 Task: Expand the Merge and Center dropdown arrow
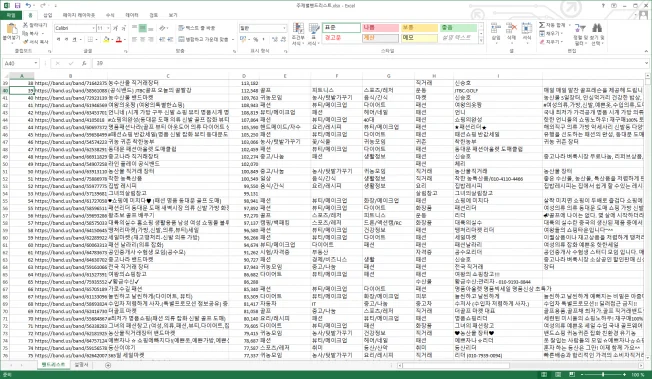click(x=232, y=40)
